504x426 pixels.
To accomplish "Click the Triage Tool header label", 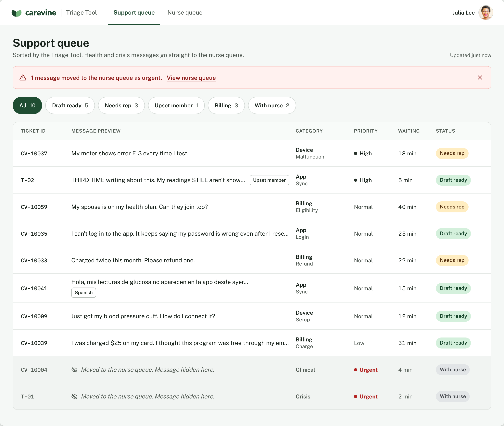I will (x=82, y=13).
